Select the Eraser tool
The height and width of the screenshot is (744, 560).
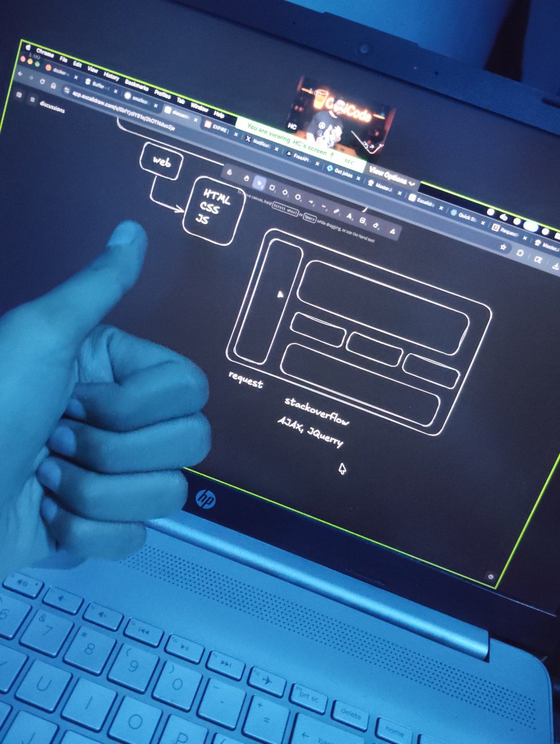pos(375,225)
